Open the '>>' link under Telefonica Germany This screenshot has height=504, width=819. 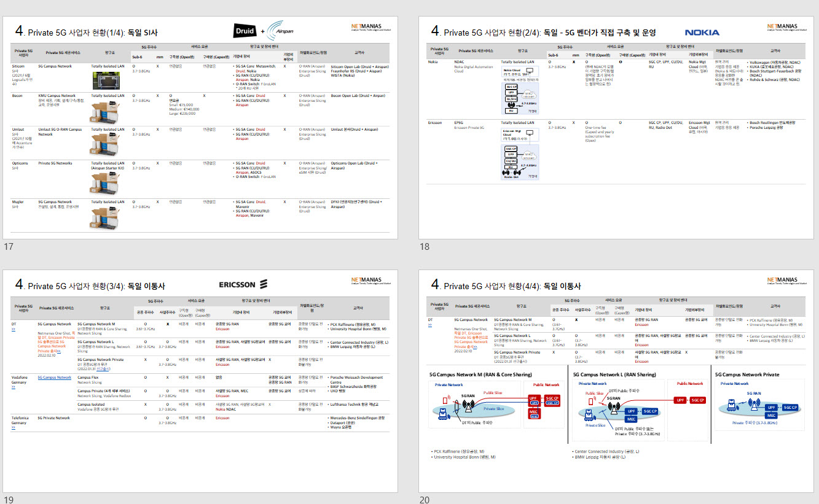[14, 427]
